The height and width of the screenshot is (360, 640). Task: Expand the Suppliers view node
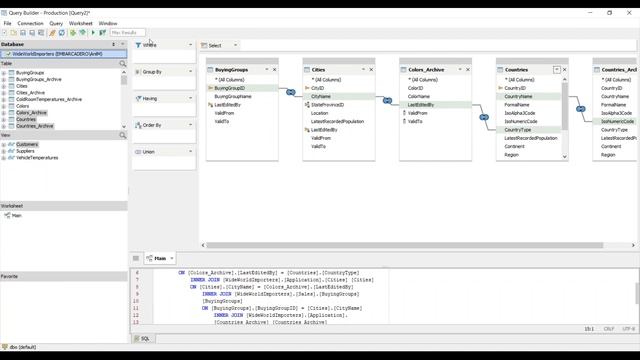point(4,151)
